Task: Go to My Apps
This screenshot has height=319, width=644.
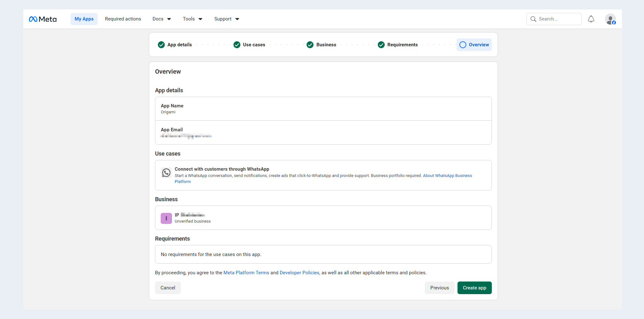Action: click(84, 19)
